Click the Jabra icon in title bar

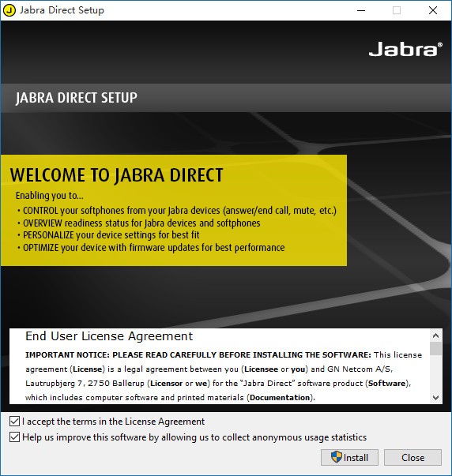point(9,10)
